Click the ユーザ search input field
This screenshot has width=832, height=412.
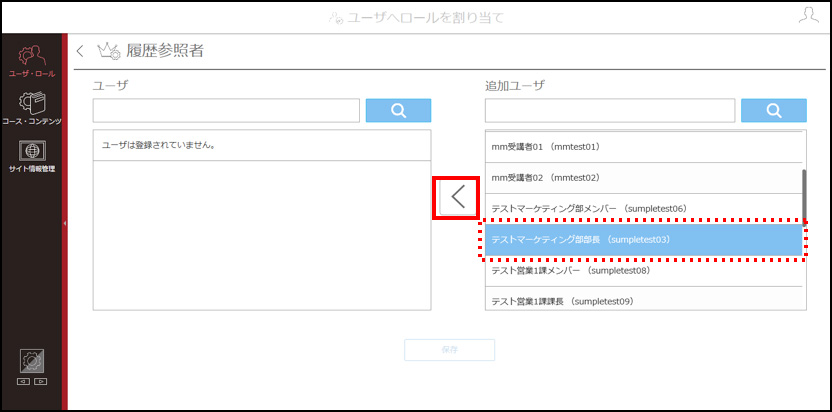tap(226, 110)
